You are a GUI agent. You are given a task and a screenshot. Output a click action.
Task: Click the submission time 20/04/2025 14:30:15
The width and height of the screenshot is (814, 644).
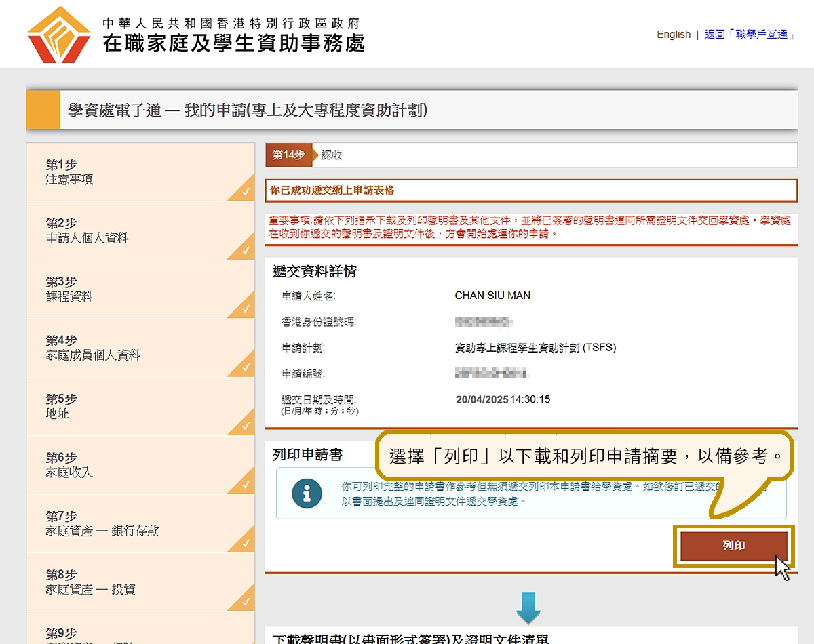click(x=503, y=399)
